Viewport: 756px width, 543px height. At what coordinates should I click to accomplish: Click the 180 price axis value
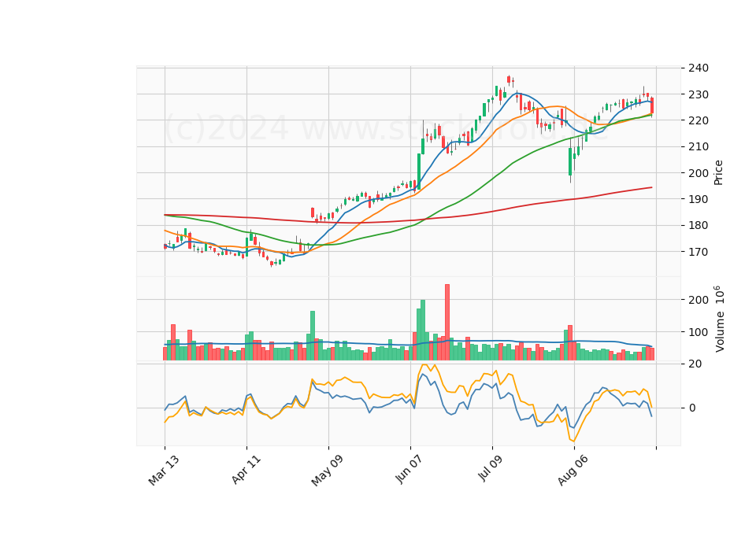(699, 226)
